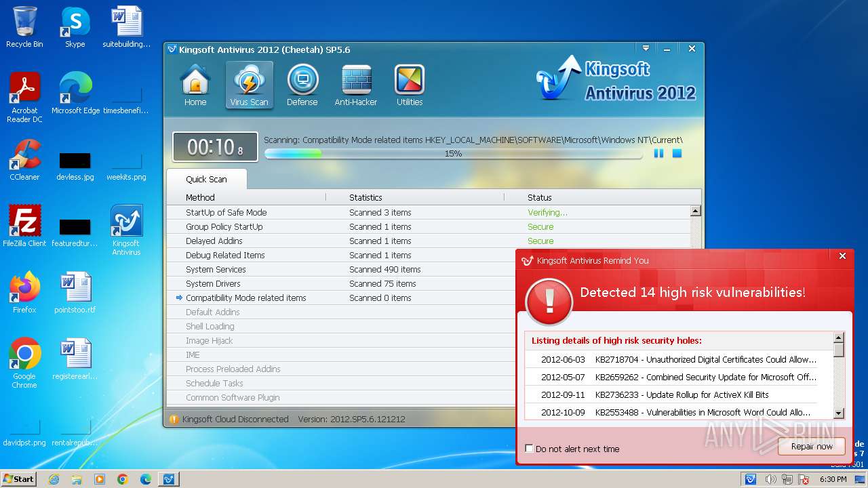
Task: Click the Version 2012.SP5.6.121212 status text
Action: tap(351, 419)
